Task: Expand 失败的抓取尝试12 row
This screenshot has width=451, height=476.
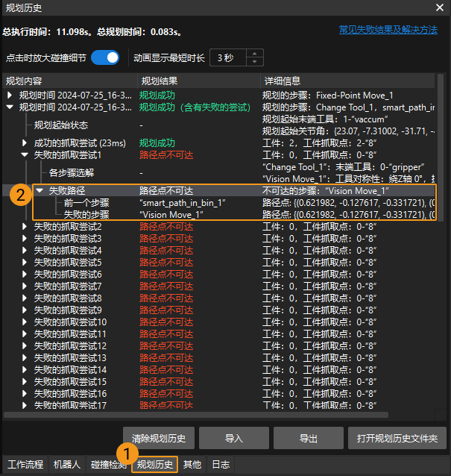Action: click(x=25, y=345)
